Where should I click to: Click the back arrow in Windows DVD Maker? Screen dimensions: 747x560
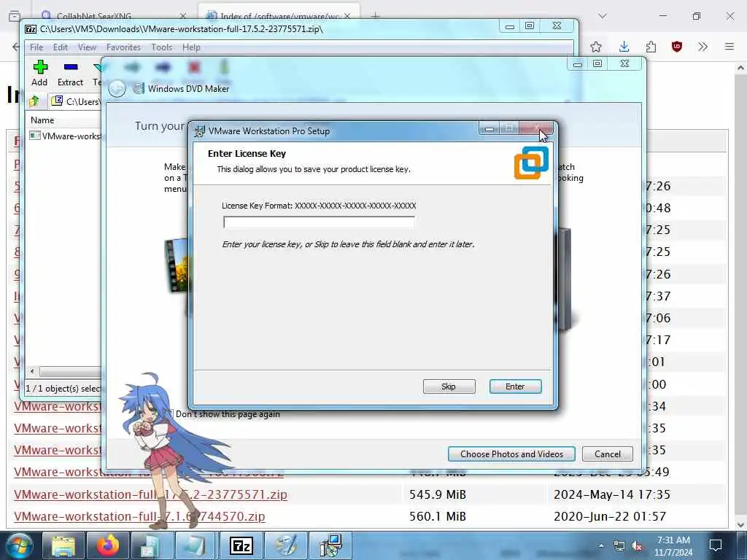(117, 88)
